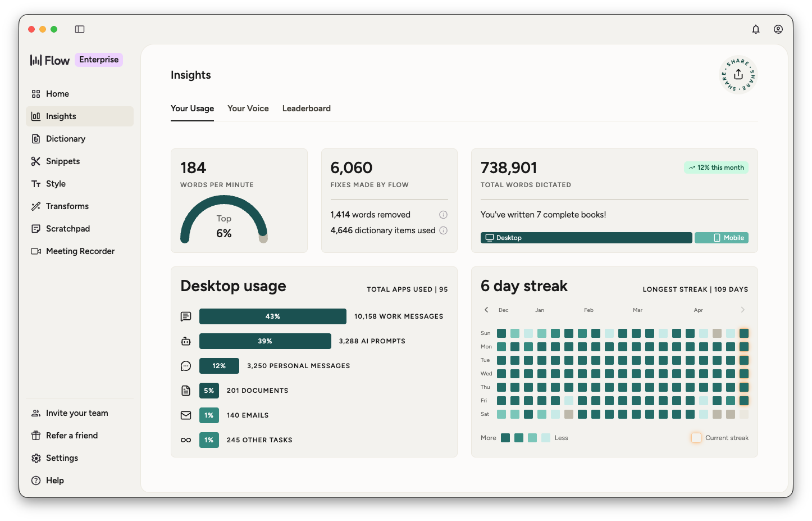Click the circular Share button
Image resolution: width=812 pixels, height=521 pixels.
(738, 75)
